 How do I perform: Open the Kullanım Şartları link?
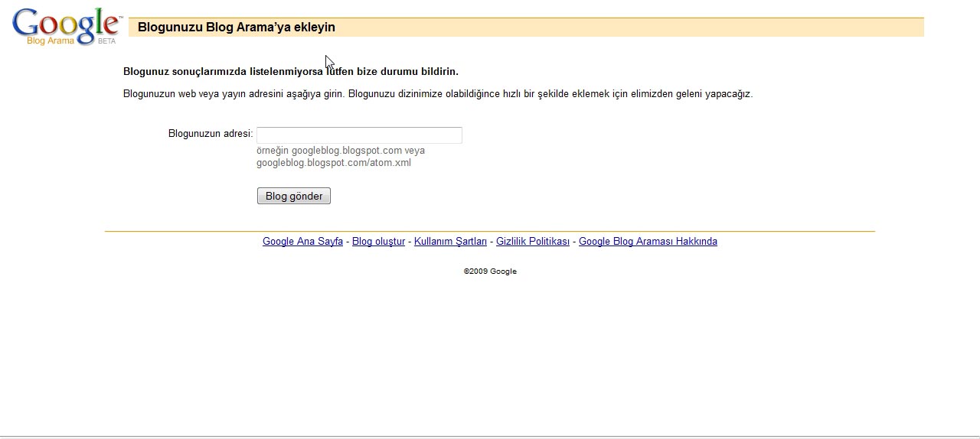point(450,242)
